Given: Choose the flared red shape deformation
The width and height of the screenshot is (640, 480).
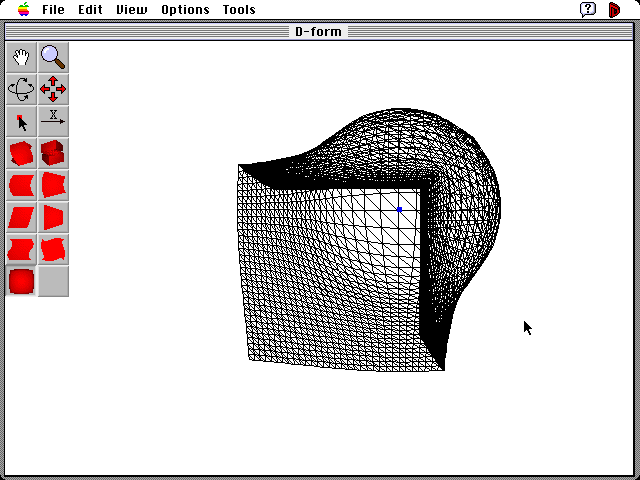Looking at the screenshot, I should coord(53,185).
